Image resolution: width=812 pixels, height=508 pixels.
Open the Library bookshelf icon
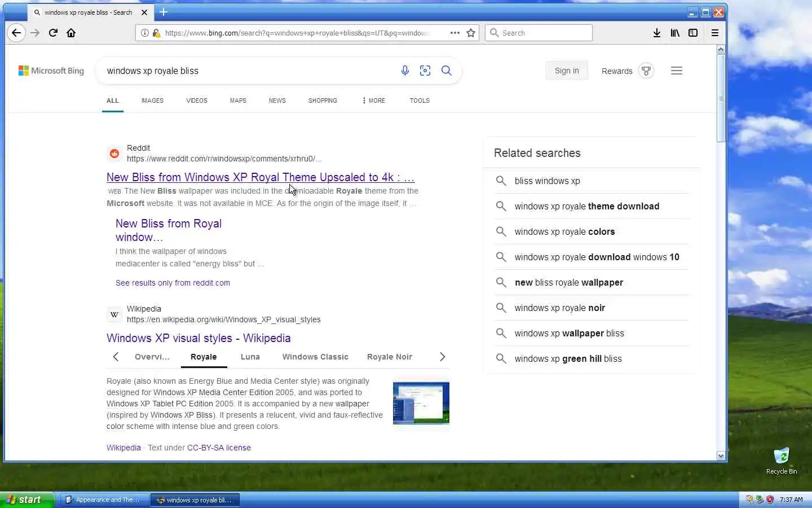(x=675, y=33)
